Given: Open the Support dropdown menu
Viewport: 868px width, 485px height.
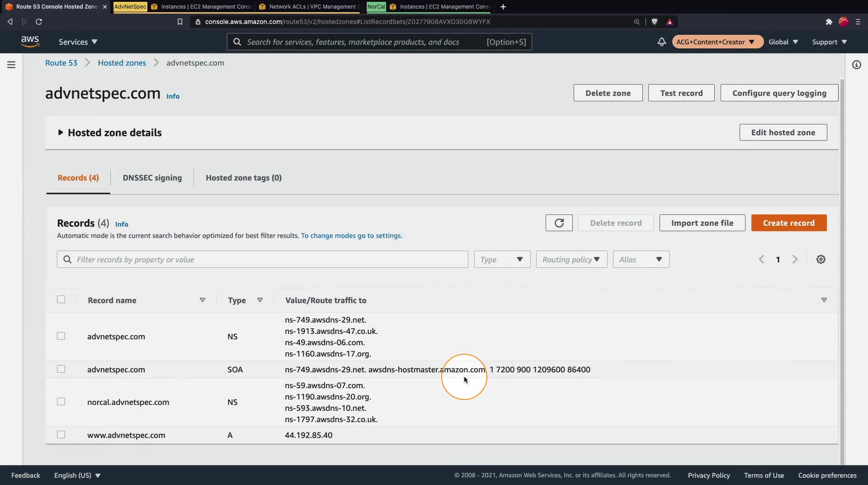Looking at the screenshot, I should pos(829,42).
